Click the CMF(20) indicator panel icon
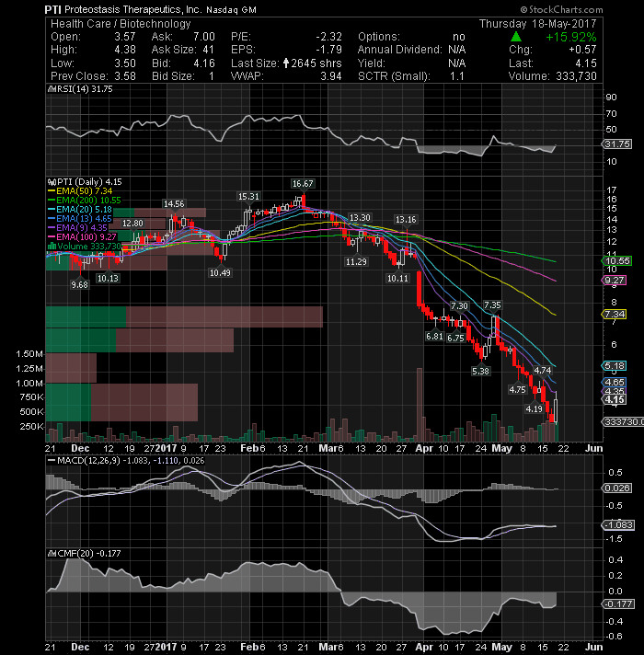Screen dimensions: 644x655 click(52, 554)
